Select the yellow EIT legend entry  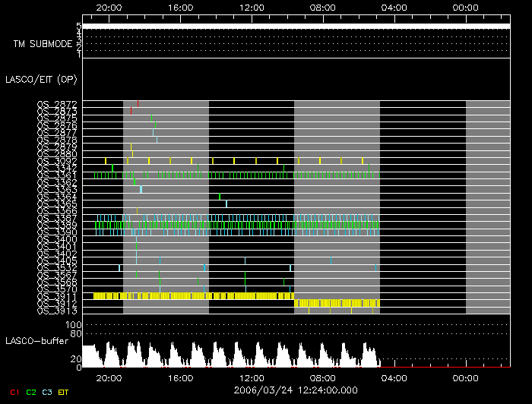(x=64, y=391)
